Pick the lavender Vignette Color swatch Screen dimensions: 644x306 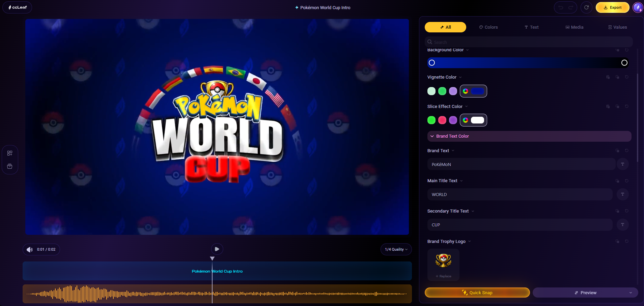tap(453, 91)
